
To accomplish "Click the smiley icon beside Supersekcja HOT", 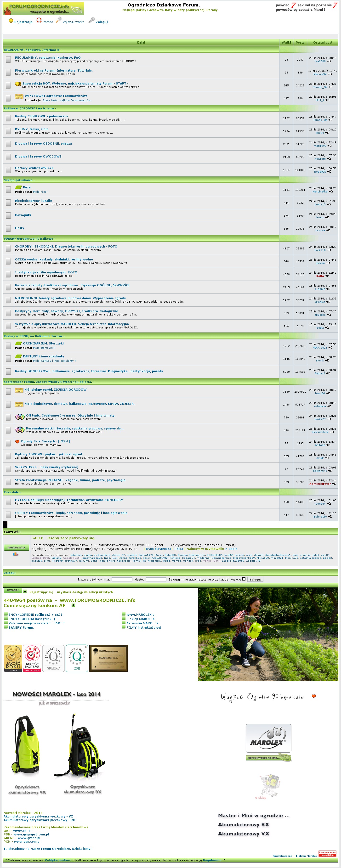I will click(x=18, y=84).
